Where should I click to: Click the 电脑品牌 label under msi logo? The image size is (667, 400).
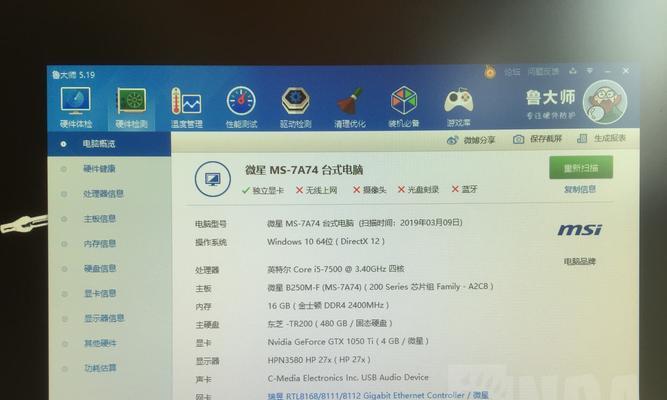579,261
